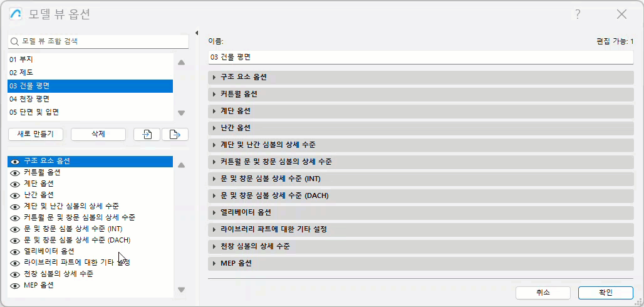Click the 삭제 button
This screenshot has width=644, height=307.
(98, 134)
